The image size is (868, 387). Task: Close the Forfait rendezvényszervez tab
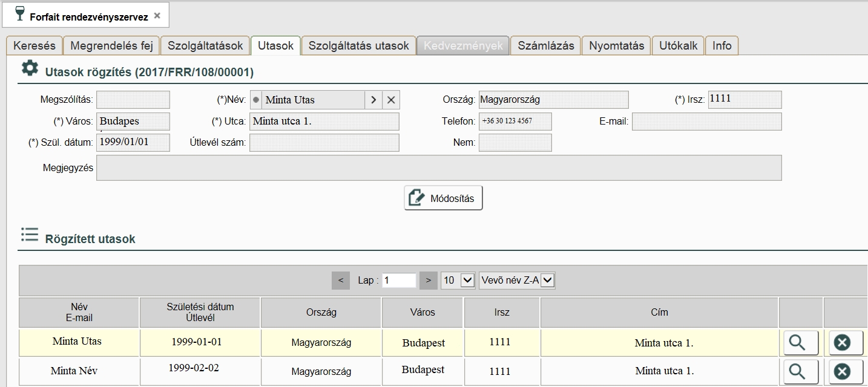coord(157,16)
